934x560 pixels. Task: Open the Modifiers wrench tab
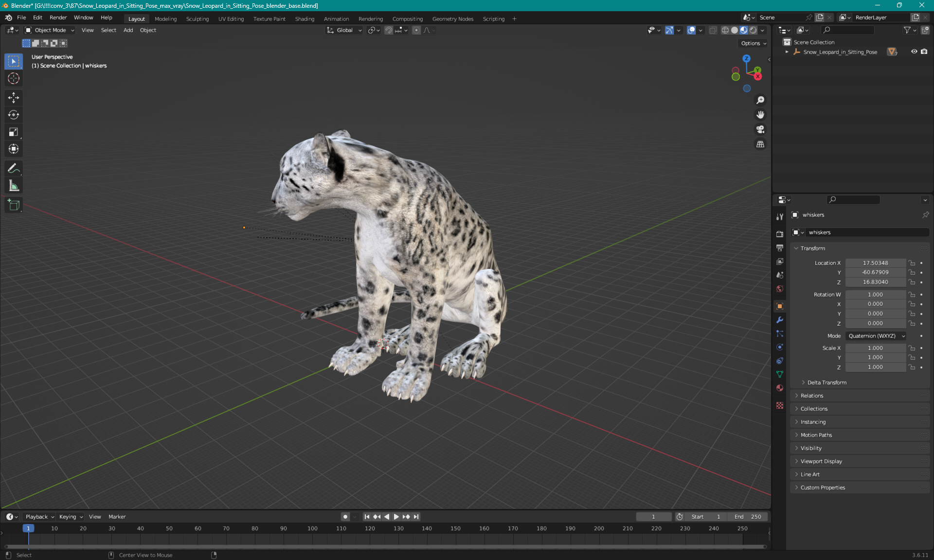tap(780, 320)
